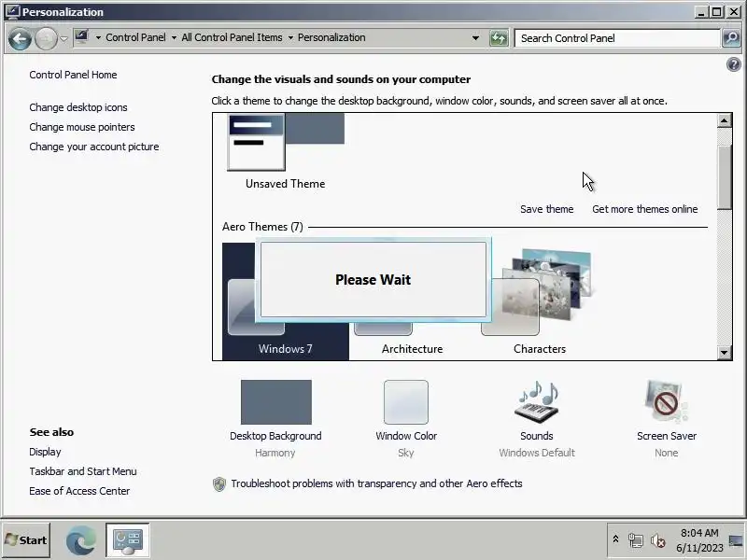Click the Control Panel taskbar button
747x560 pixels.
(128, 540)
